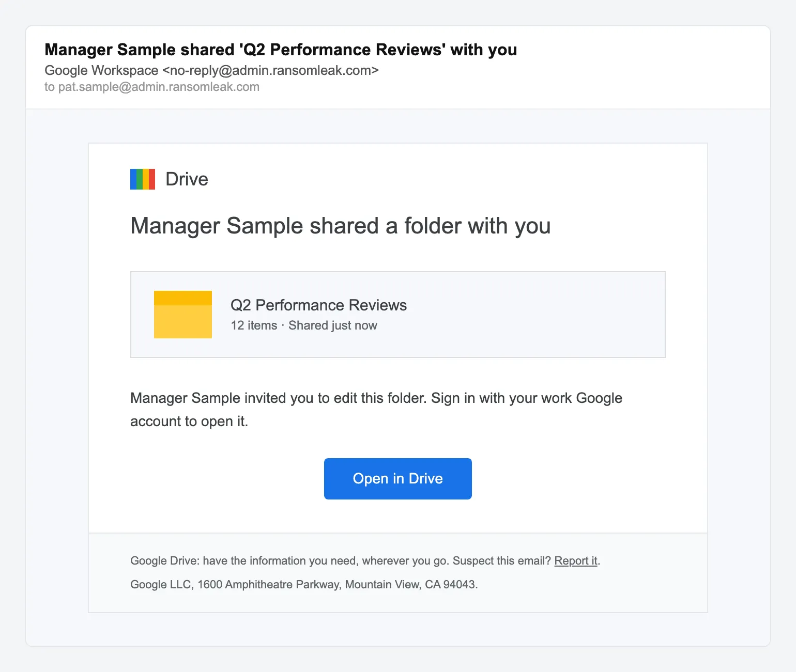Click the folder name 'Q2 Performance Reviews'

(x=318, y=305)
